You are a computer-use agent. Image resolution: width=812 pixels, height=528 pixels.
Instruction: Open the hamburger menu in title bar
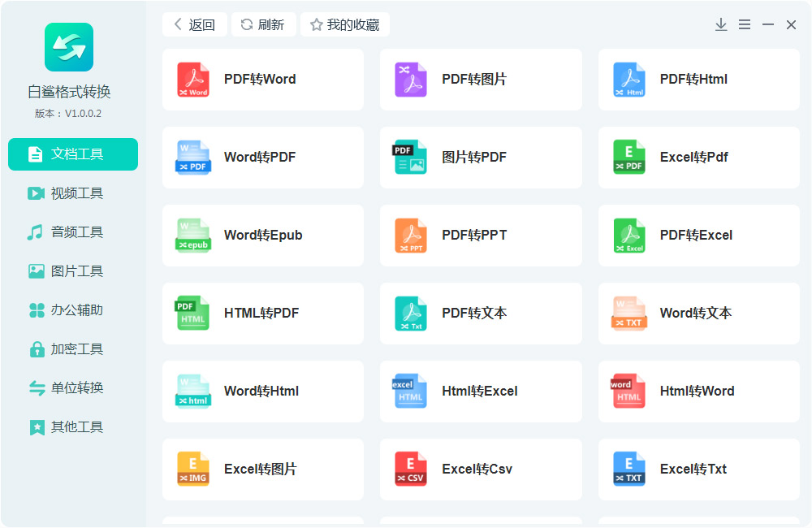tap(745, 25)
